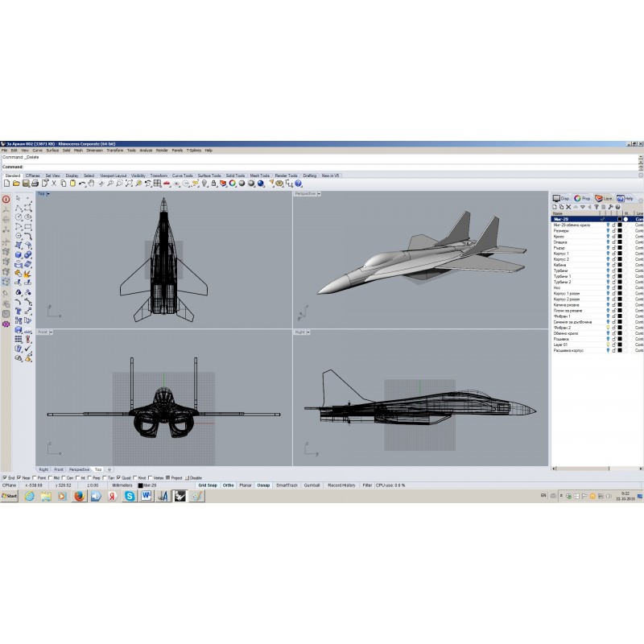Select the Pan view hand tool
The image size is (644, 644).
point(91,184)
